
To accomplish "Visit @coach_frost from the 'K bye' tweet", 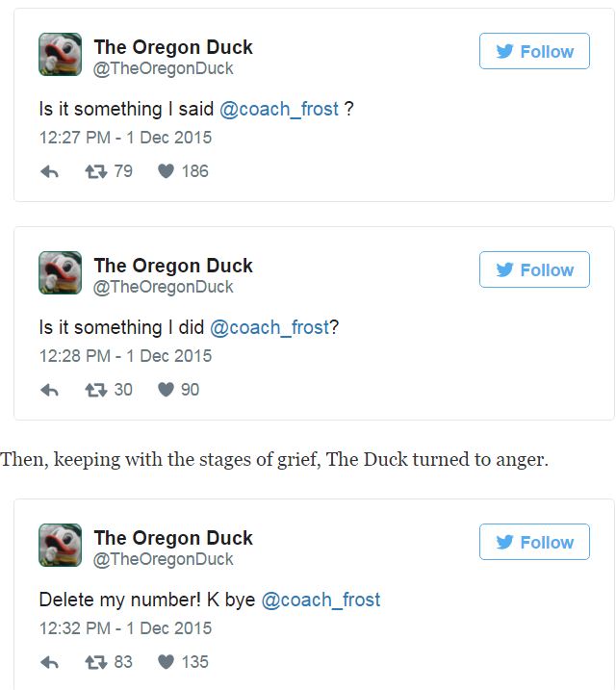I will pos(321,600).
